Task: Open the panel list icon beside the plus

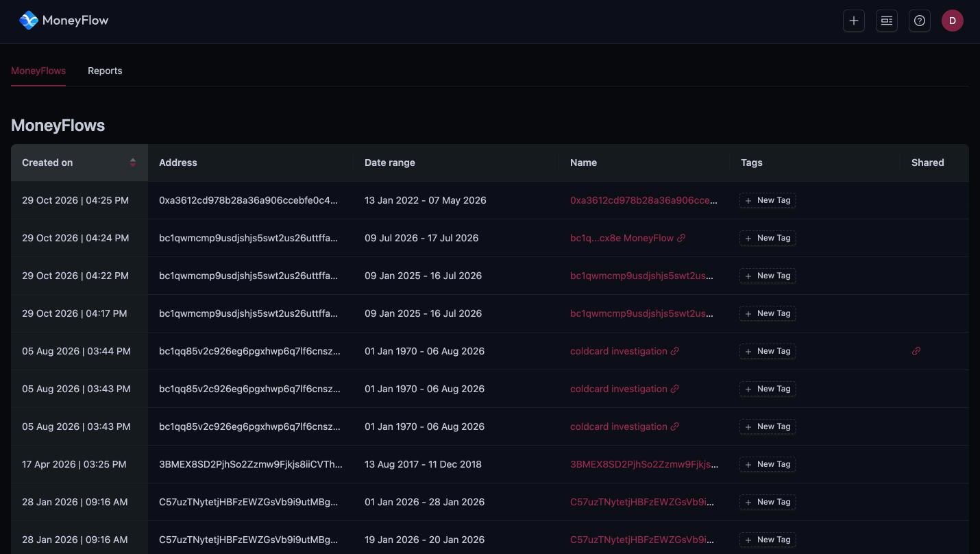Action: click(887, 21)
